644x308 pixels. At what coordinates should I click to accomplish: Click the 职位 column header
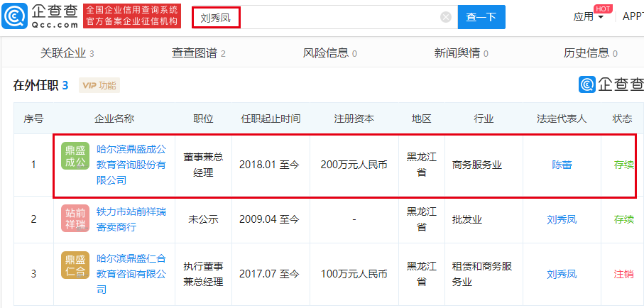(x=203, y=119)
